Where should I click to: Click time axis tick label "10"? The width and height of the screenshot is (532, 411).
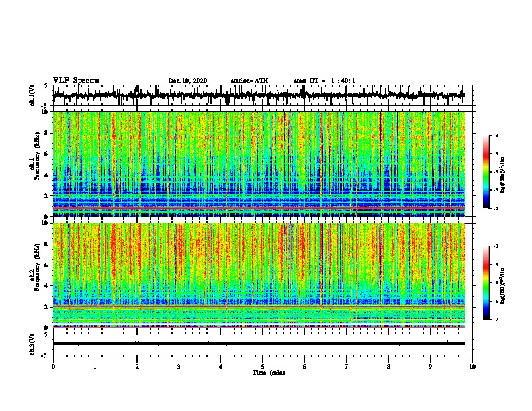[x=472, y=367]
